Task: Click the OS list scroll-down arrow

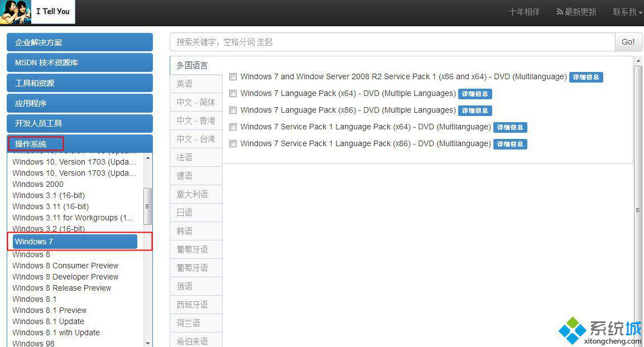Action: (x=148, y=343)
